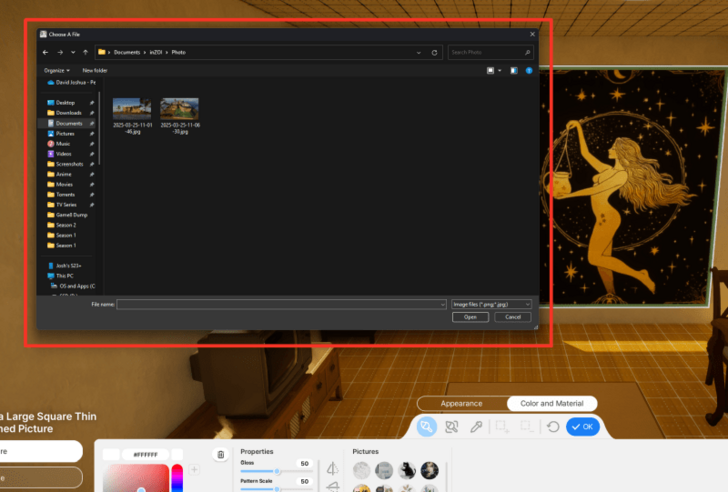Viewport: 728px width, 492px height.
Task: Select the overlapping paint-all tool
Action: (x=451, y=427)
